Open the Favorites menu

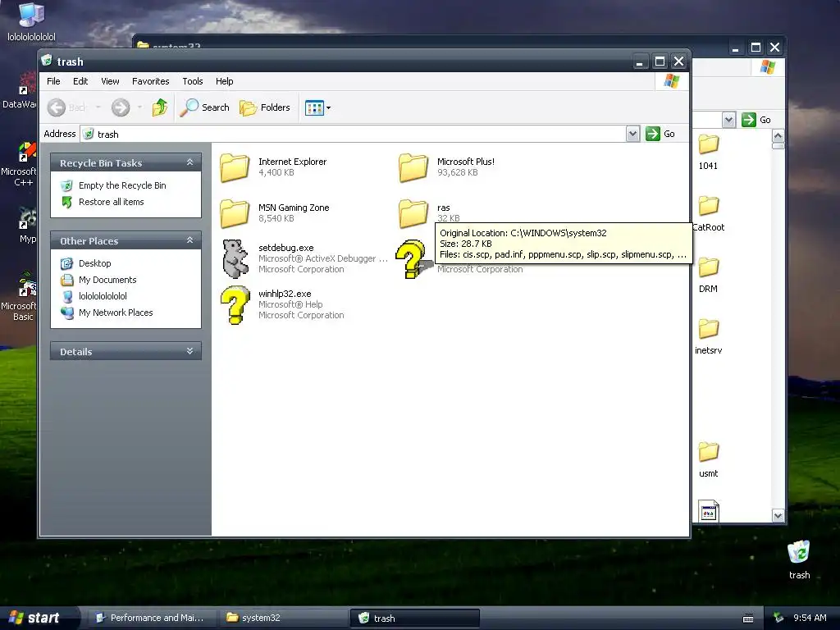coord(151,81)
